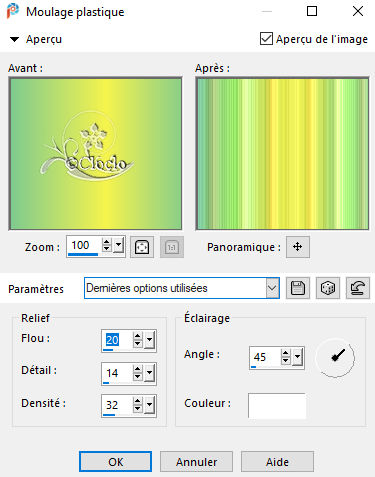Screen dimensions: 375x477
Task: Click the Annuler button
Action: tap(196, 462)
